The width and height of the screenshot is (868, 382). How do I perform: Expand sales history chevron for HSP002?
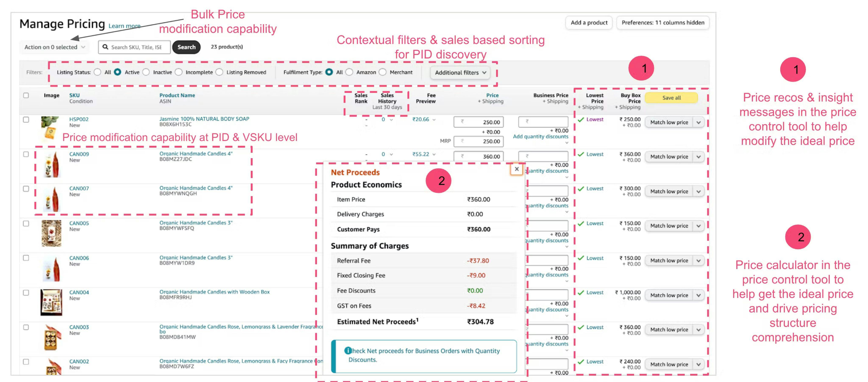point(391,119)
